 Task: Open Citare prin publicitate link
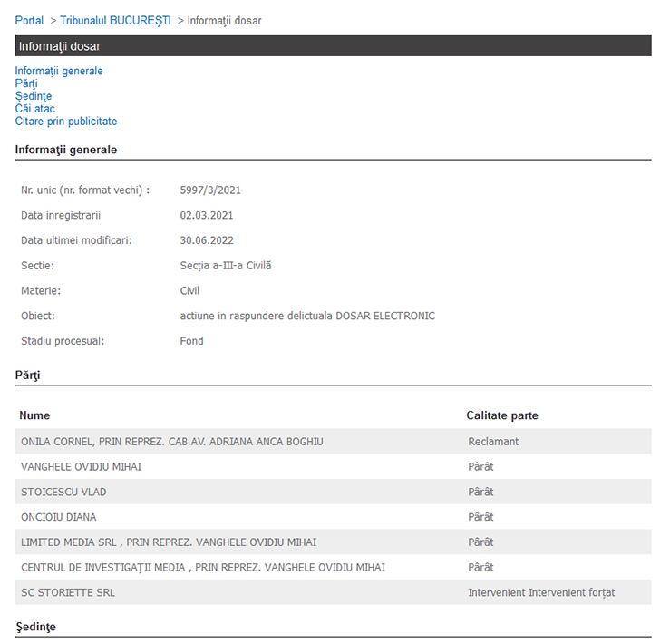pos(66,122)
